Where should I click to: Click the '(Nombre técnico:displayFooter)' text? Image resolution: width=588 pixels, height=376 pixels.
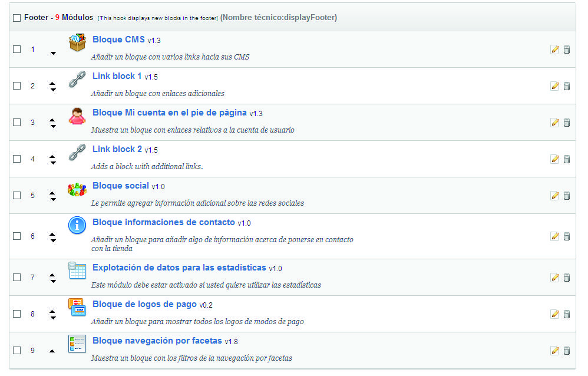tap(279, 17)
